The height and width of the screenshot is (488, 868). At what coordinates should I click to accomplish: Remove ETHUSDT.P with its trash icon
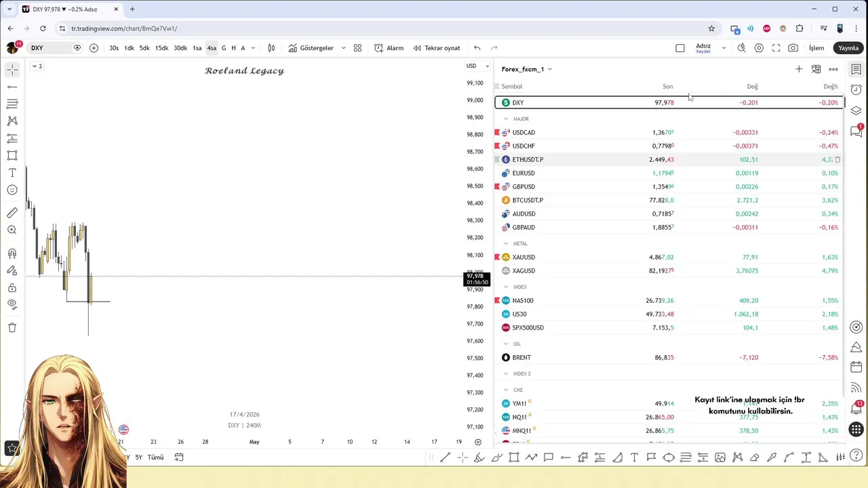coord(838,159)
